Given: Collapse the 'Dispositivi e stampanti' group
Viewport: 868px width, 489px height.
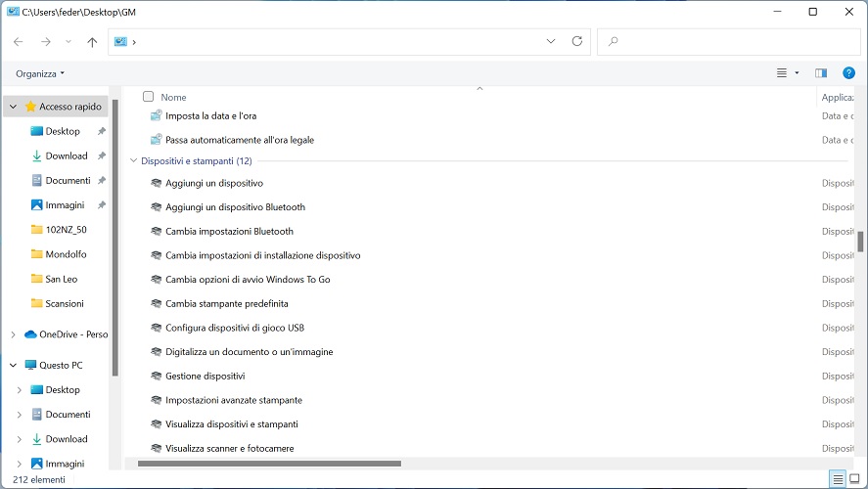Looking at the screenshot, I should click(133, 160).
